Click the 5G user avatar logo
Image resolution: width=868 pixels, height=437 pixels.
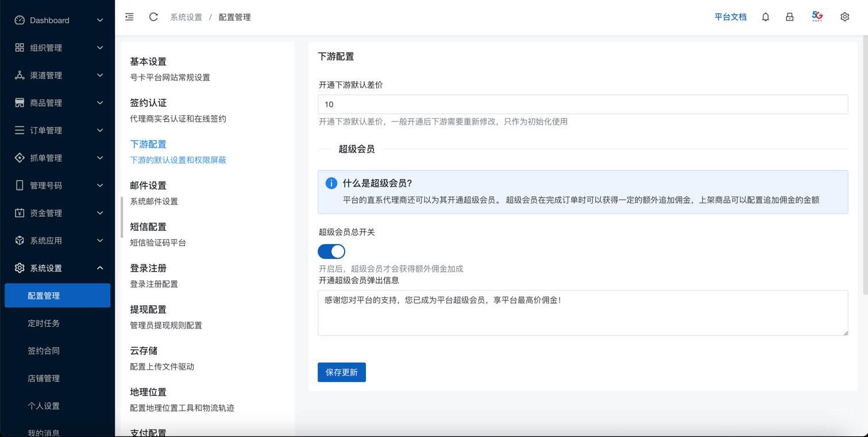coord(817,17)
